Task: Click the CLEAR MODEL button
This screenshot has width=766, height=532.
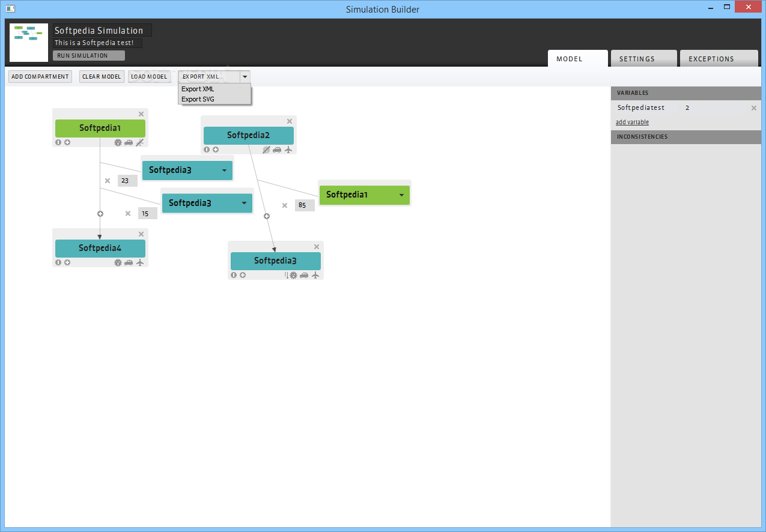Action: click(102, 77)
